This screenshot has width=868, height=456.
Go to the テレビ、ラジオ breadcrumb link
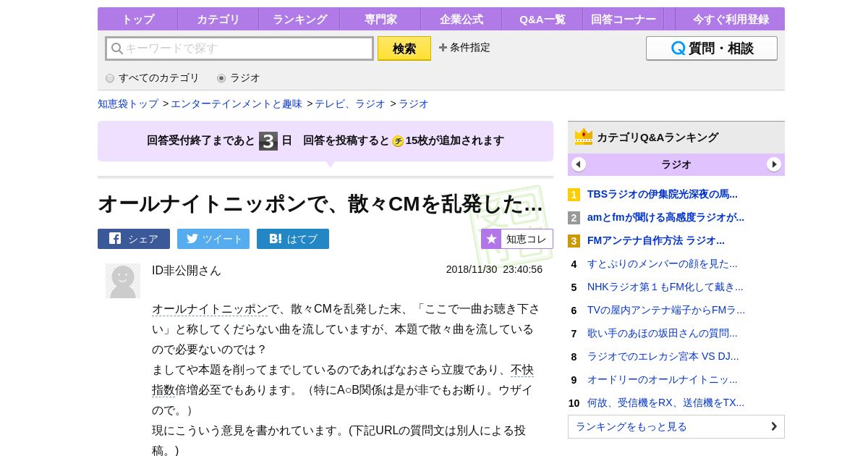[x=350, y=104]
